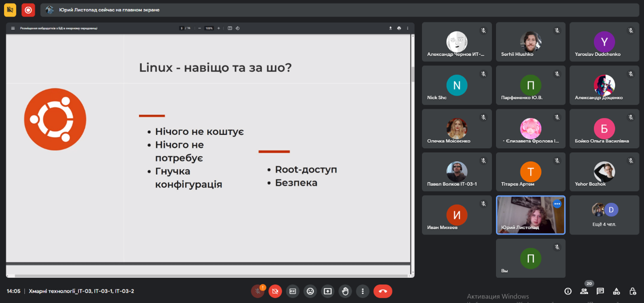This screenshot has width=644, height=303.
Task: Click the PDF document title text
Action: click(59, 28)
